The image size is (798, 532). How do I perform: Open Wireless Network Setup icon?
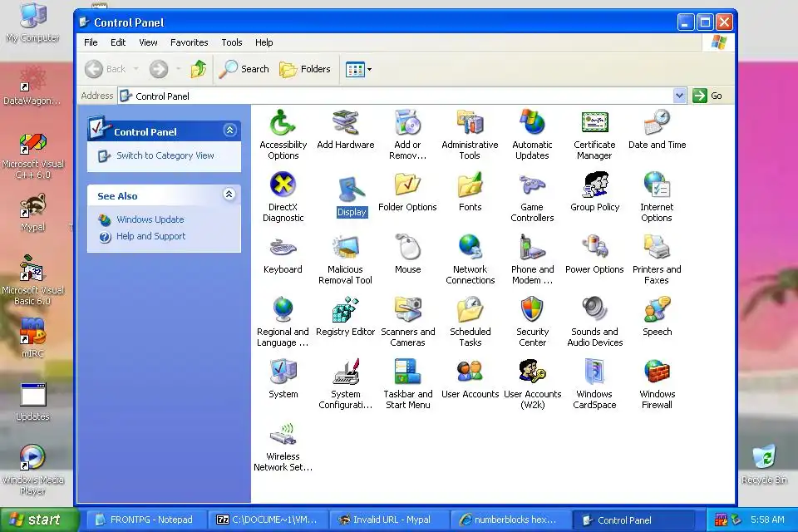[x=283, y=434]
